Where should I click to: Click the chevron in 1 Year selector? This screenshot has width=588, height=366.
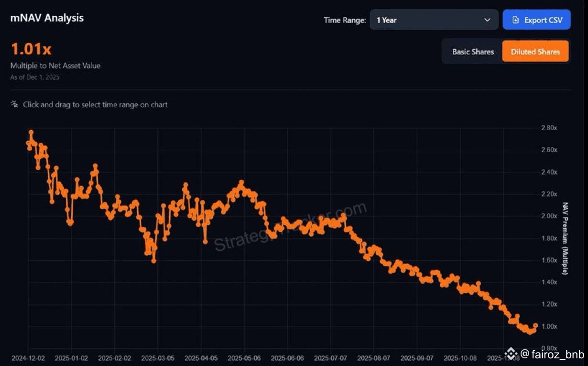pyautogui.click(x=487, y=20)
